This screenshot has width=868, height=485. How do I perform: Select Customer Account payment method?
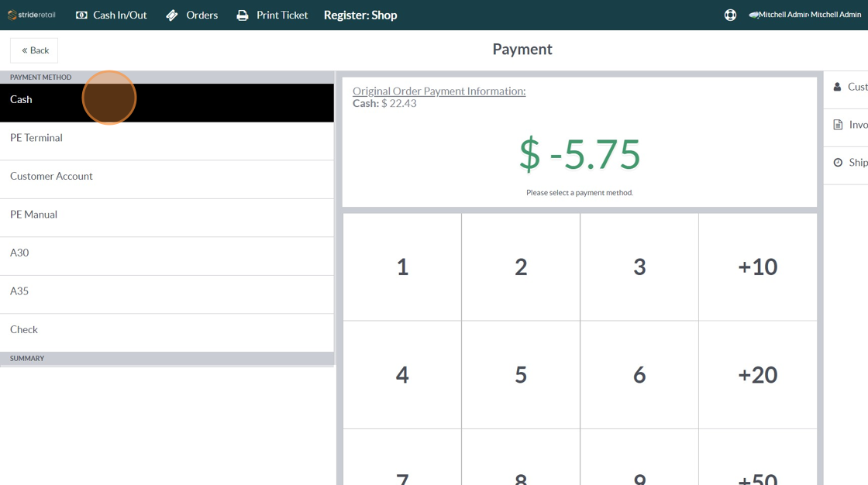[167, 180]
